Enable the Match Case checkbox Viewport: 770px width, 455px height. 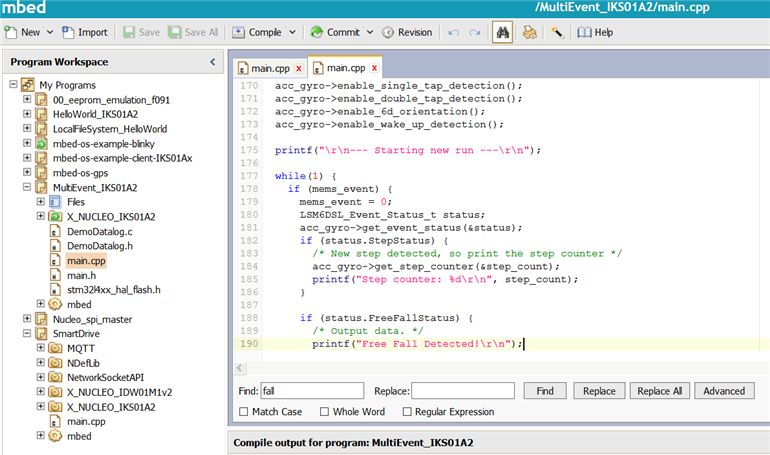[245, 411]
